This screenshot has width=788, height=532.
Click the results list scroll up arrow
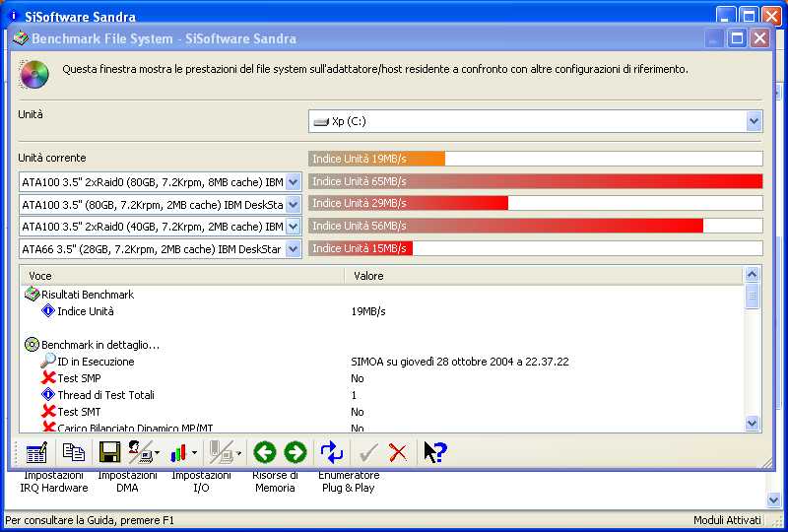(752, 275)
